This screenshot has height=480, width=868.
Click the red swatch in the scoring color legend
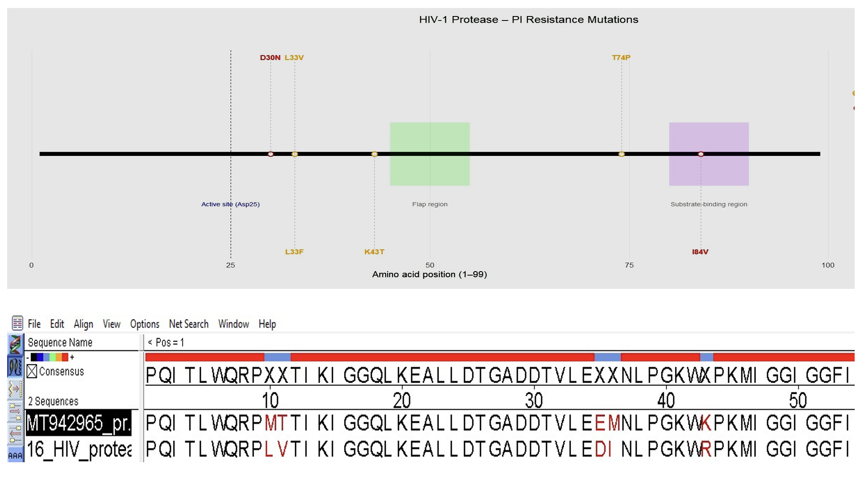(x=64, y=357)
